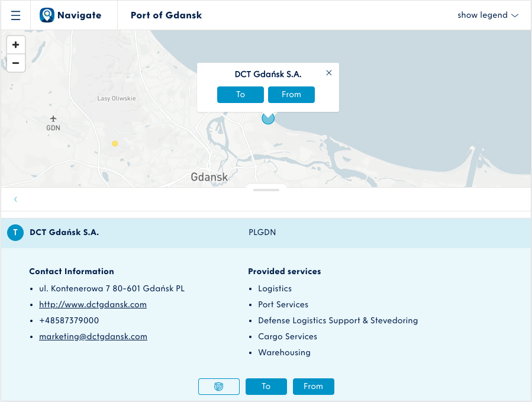
Task: Click the Navigate logo icon
Action: tap(47, 15)
